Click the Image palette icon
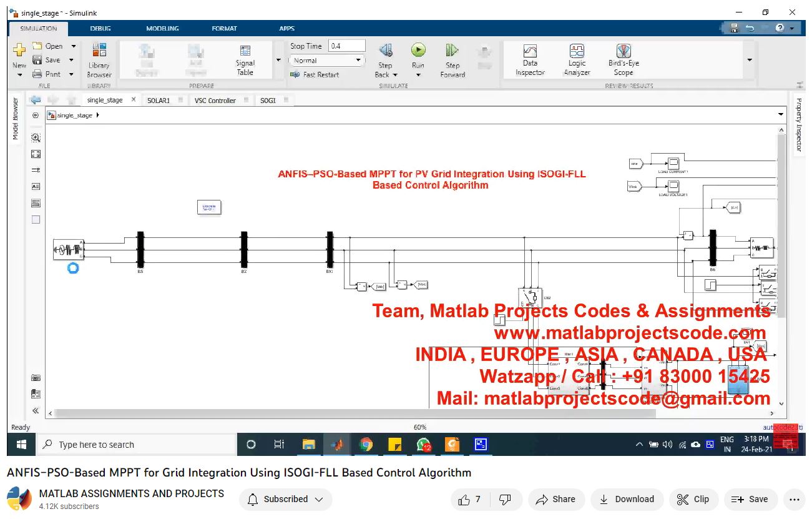This screenshot has height=519, width=812. coord(36,203)
